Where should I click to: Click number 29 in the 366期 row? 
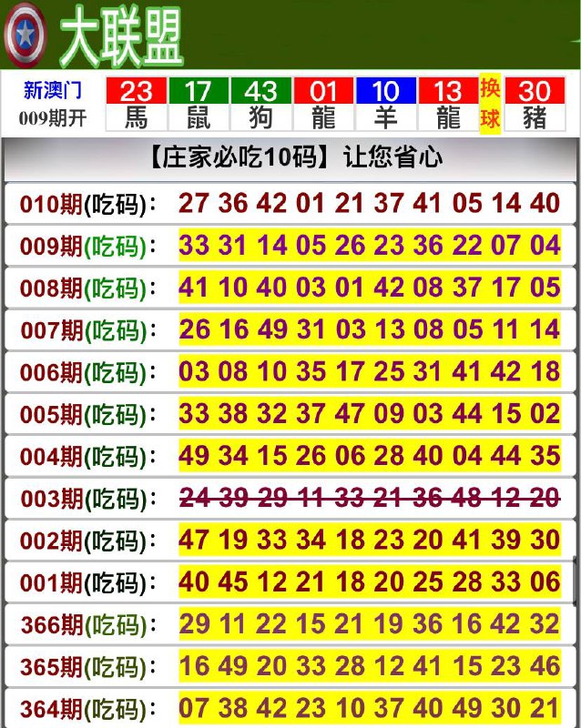click(194, 623)
